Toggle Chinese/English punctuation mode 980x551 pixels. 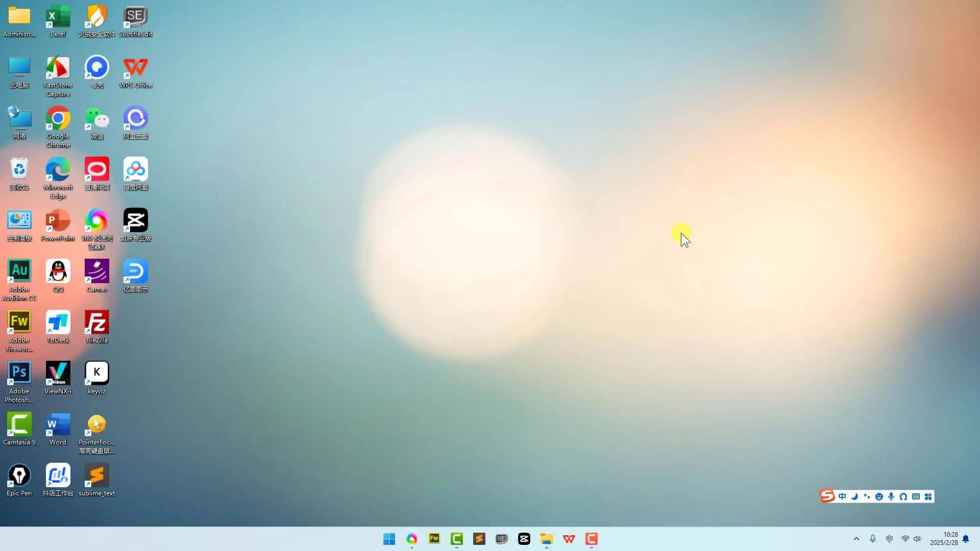tap(867, 496)
